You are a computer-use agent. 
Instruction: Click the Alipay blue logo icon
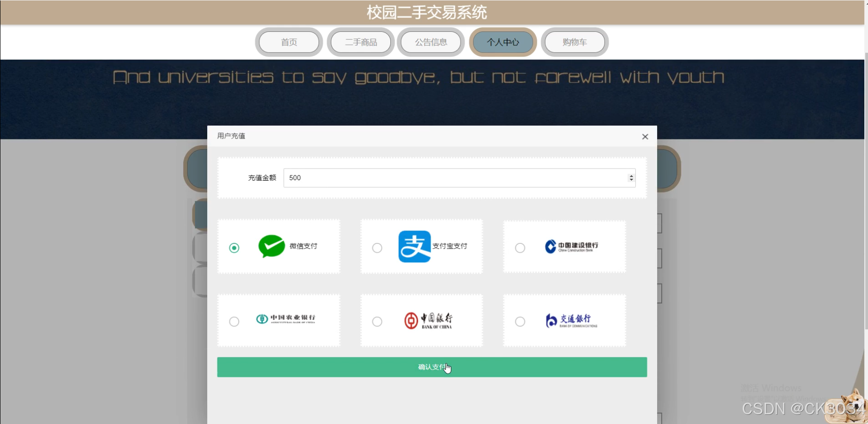coord(414,247)
